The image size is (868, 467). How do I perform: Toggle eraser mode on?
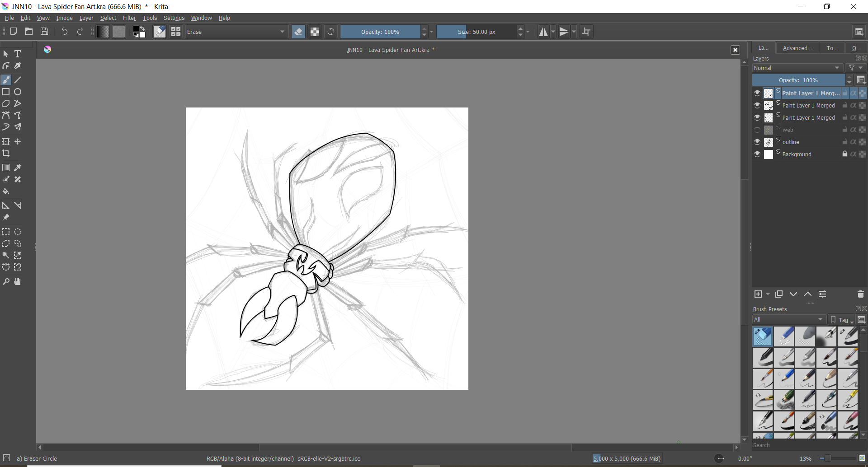(298, 32)
